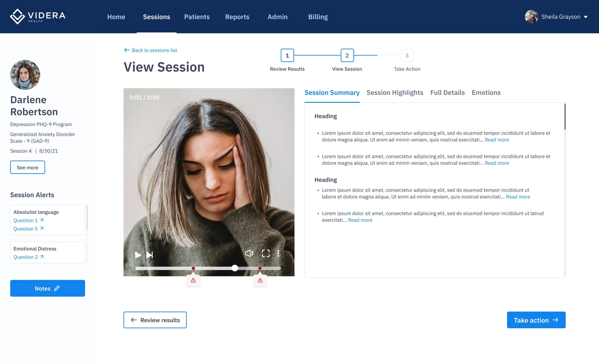Switch to the Emotions tab
Image resolution: width=599 pixels, height=364 pixels.
click(486, 93)
